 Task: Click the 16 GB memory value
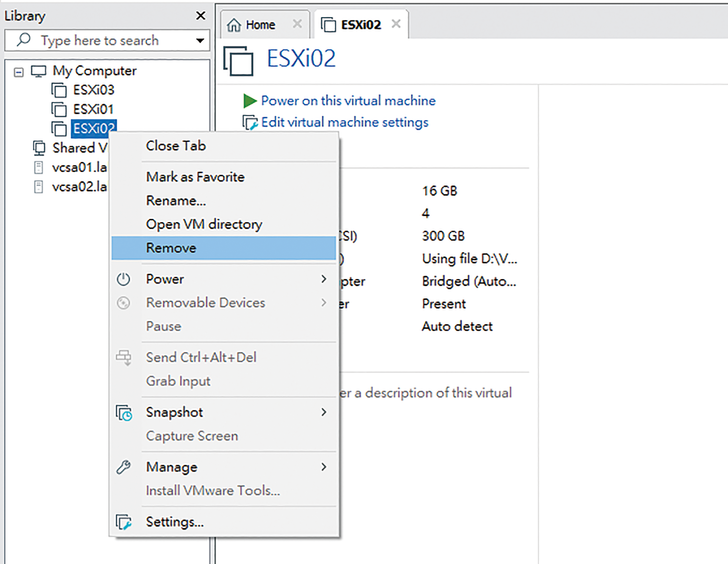tap(439, 191)
